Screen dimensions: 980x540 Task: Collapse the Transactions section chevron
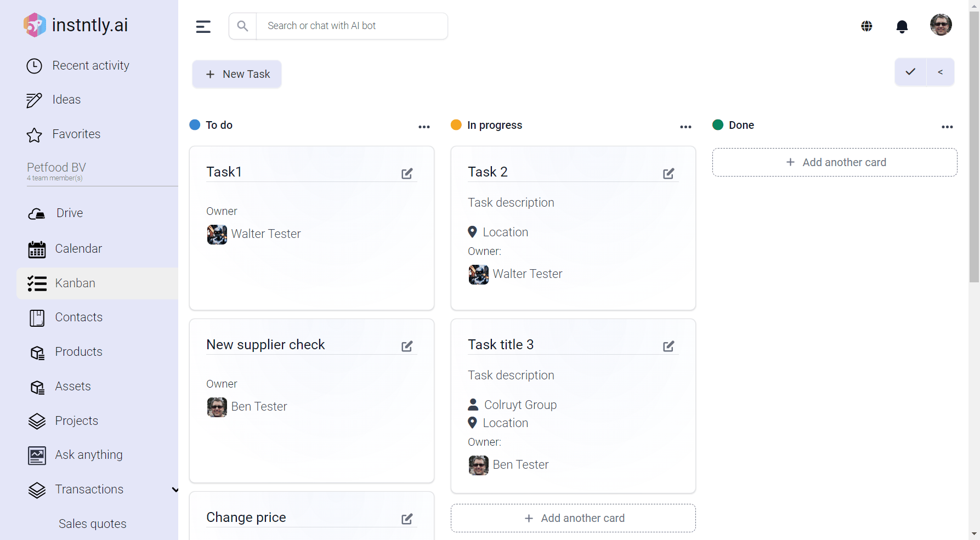click(174, 490)
